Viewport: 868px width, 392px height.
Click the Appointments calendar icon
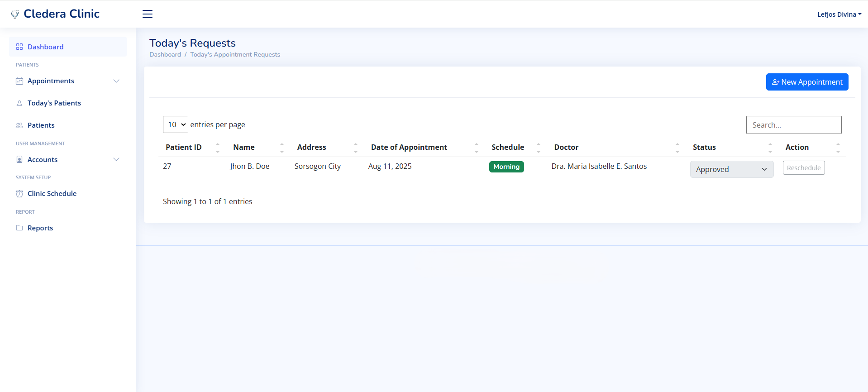19,81
